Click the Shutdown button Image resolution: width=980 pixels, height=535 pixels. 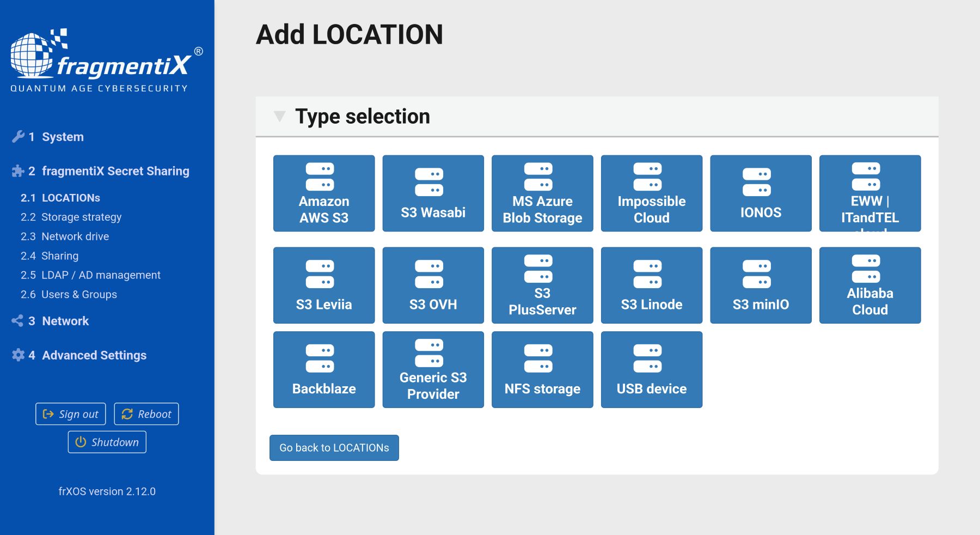pos(107,442)
